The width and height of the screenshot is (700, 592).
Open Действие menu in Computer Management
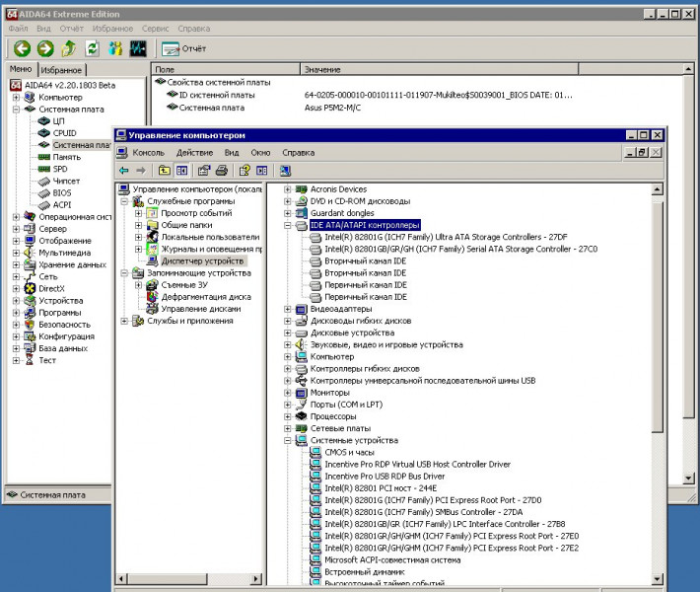pyautogui.click(x=194, y=153)
